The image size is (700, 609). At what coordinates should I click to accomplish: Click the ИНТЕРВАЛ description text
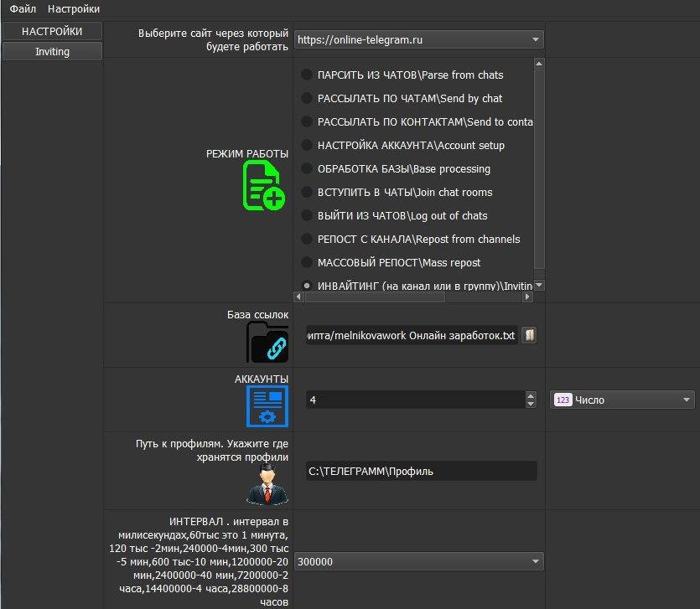click(199, 561)
